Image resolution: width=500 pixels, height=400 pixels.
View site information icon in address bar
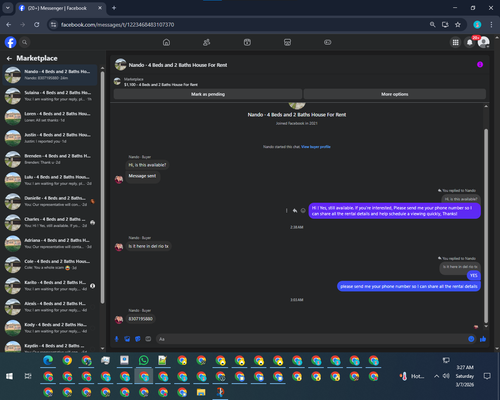(53, 25)
